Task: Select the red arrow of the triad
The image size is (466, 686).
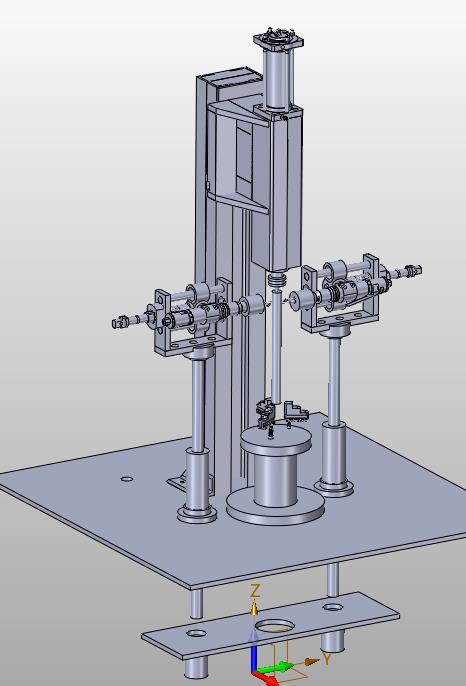Action: (x=268, y=679)
